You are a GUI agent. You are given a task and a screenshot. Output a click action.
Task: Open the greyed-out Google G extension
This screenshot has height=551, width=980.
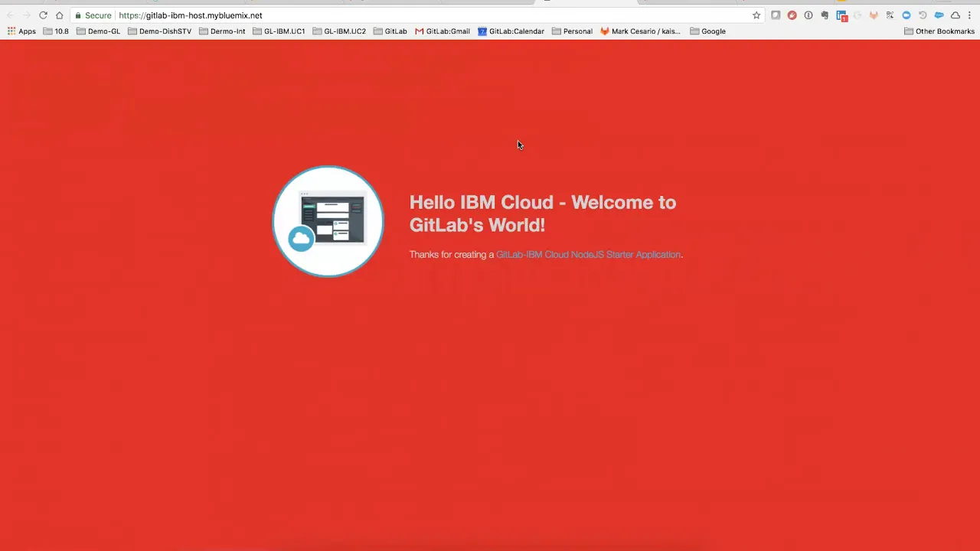point(857,15)
